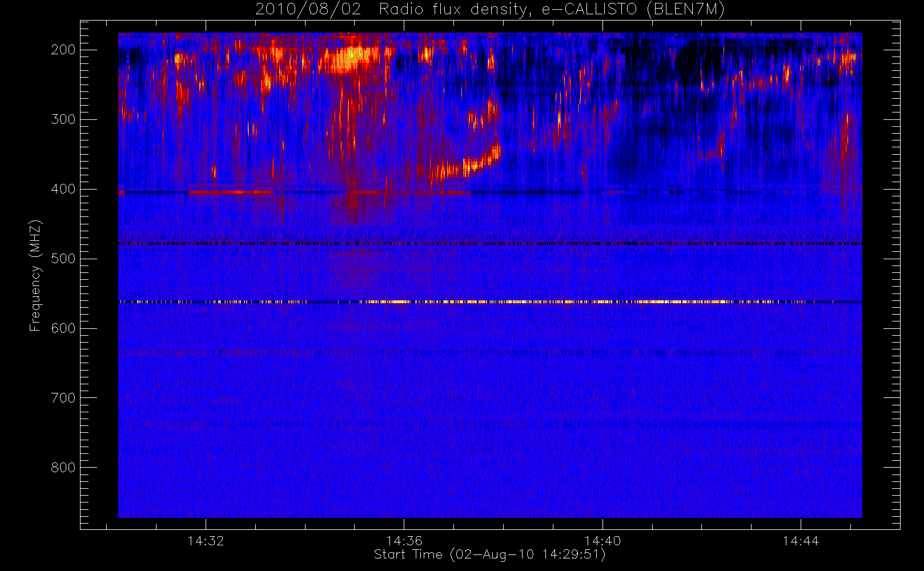Click the plot title "2010/08/02 Radio flux density, e-CALLISTO (BLEN7M)"
Viewport: 924px width, 571px height.
tap(489, 10)
